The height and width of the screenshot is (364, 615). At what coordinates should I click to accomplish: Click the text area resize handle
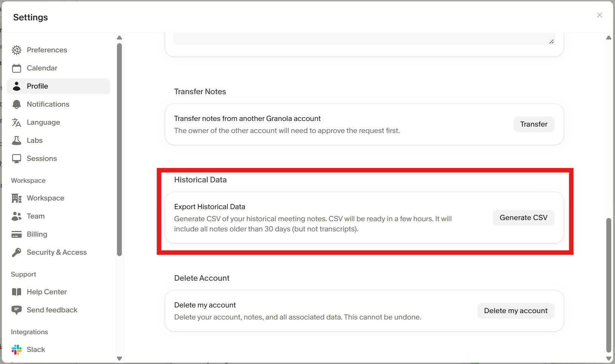[x=551, y=41]
